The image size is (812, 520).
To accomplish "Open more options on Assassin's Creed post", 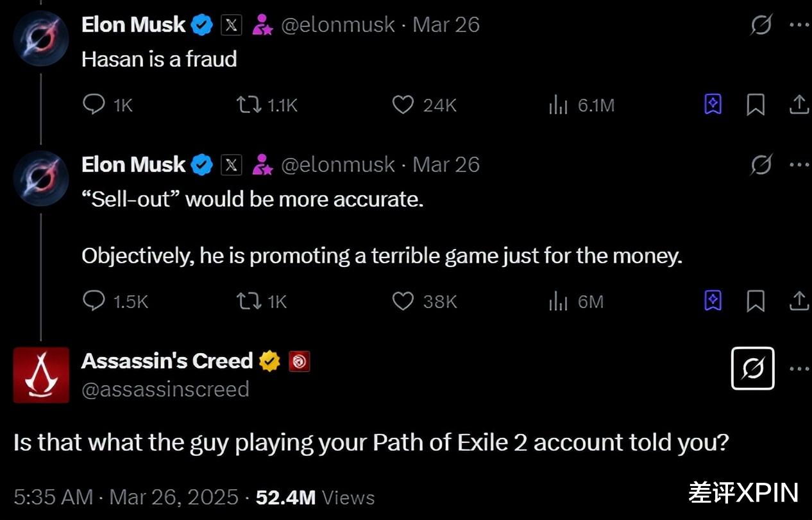I will tap(799, 368).
